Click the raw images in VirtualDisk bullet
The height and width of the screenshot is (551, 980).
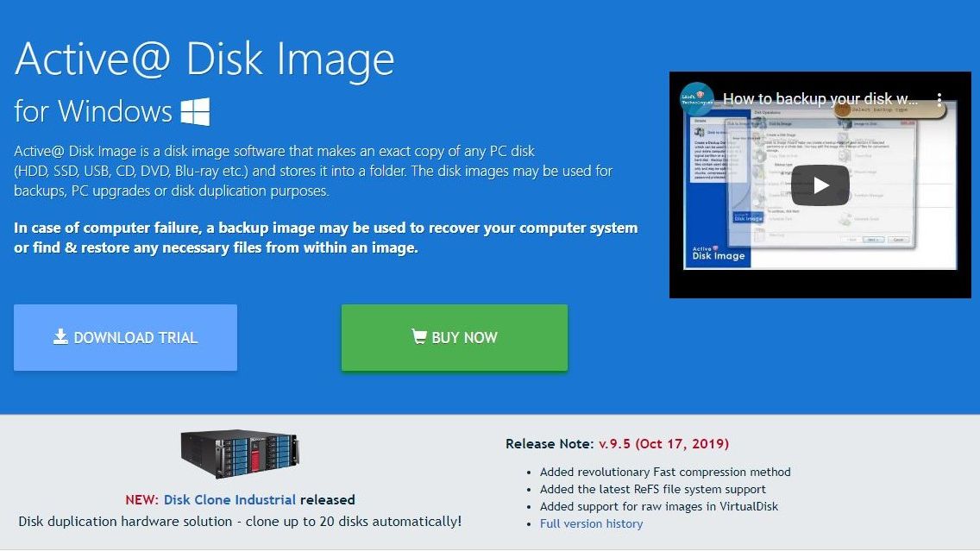click(659, 507)
